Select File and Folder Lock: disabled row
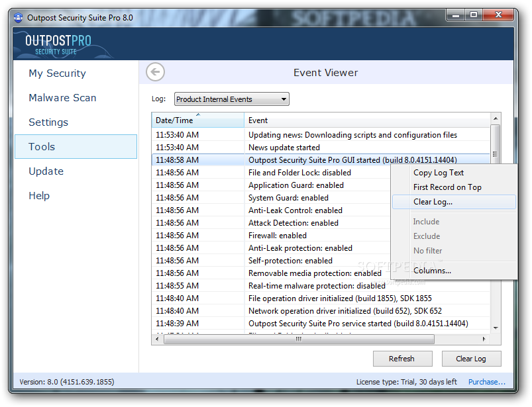532x407 pixels. (272, 173)
